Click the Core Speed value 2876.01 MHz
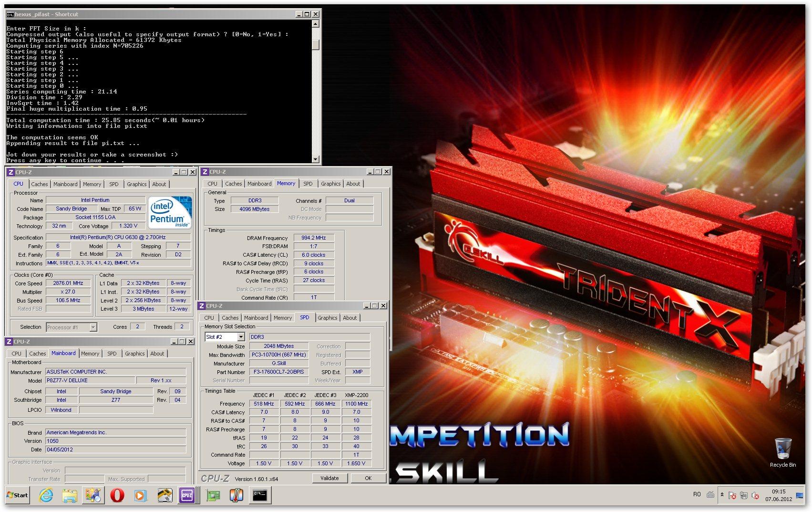This screenshot has width=812, height=512. [68, 283]
